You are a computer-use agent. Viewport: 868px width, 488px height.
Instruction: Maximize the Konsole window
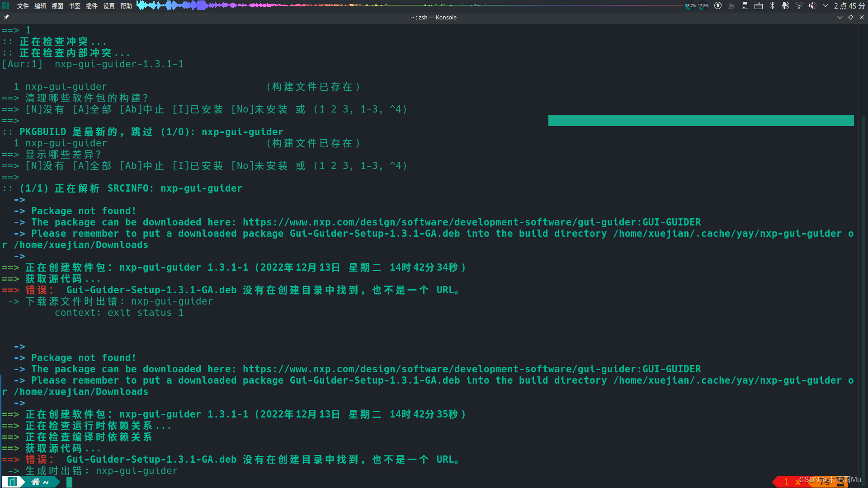click(x=851, y=17)
